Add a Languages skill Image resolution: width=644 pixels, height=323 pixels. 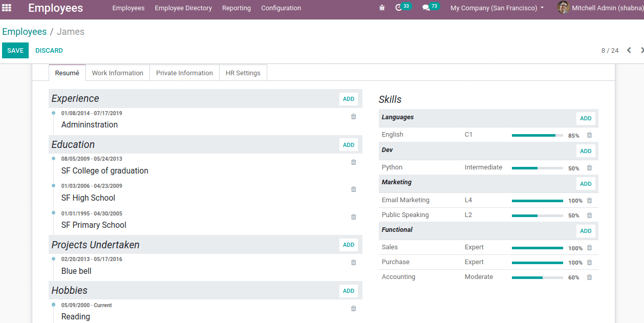[x=586, y=118]
